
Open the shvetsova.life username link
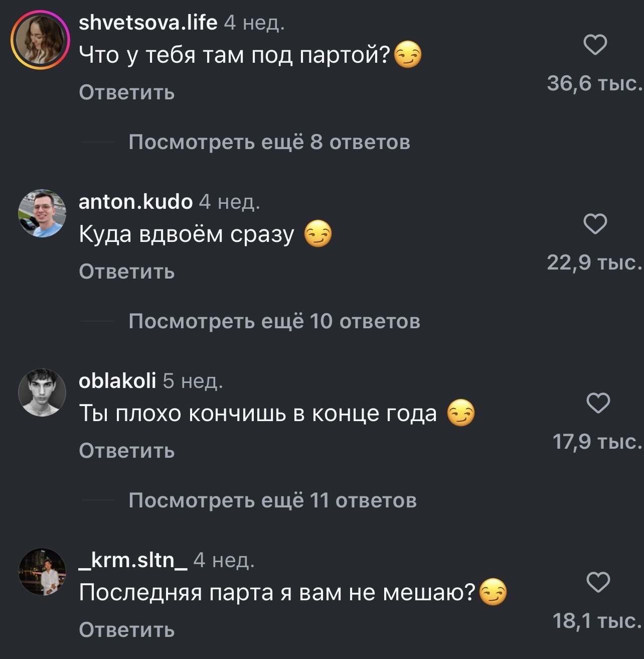(148, 22)
